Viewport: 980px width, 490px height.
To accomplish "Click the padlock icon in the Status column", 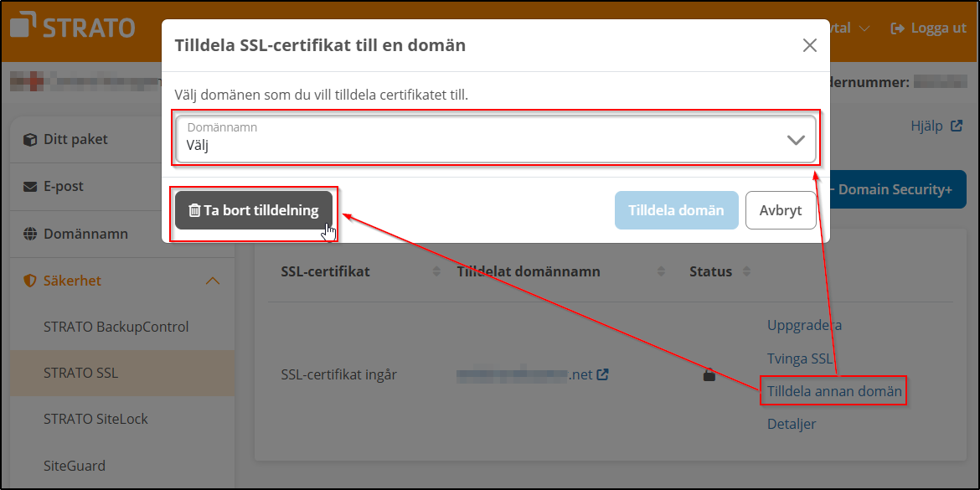I will (x=709, y=375).
